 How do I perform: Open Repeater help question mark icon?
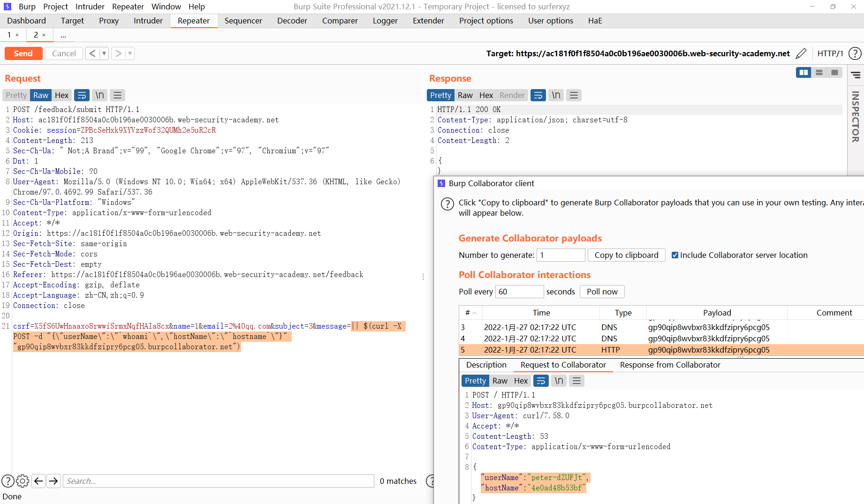[x=855, y=53]
